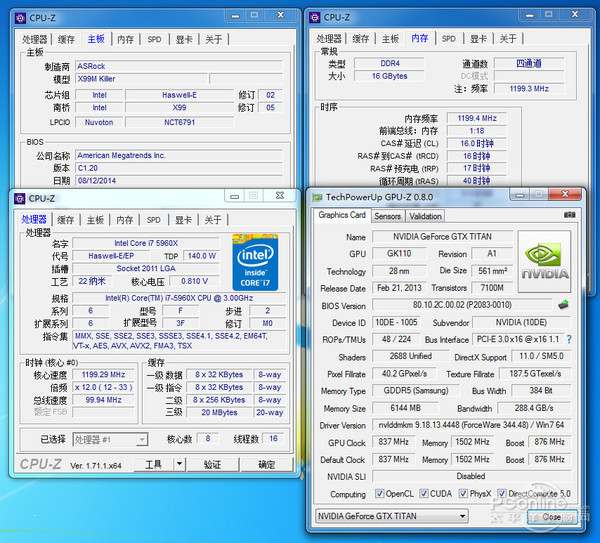Click the GPU-Z title bar app icon
This screenshot has width=600, height=543.
317,197
